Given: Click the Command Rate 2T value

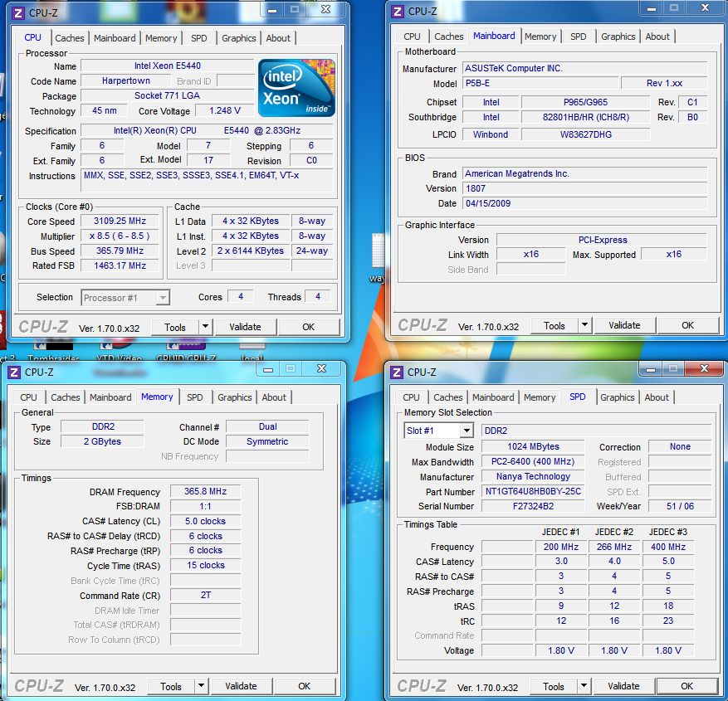Looking at the screenshot, I should click(205, 595).
